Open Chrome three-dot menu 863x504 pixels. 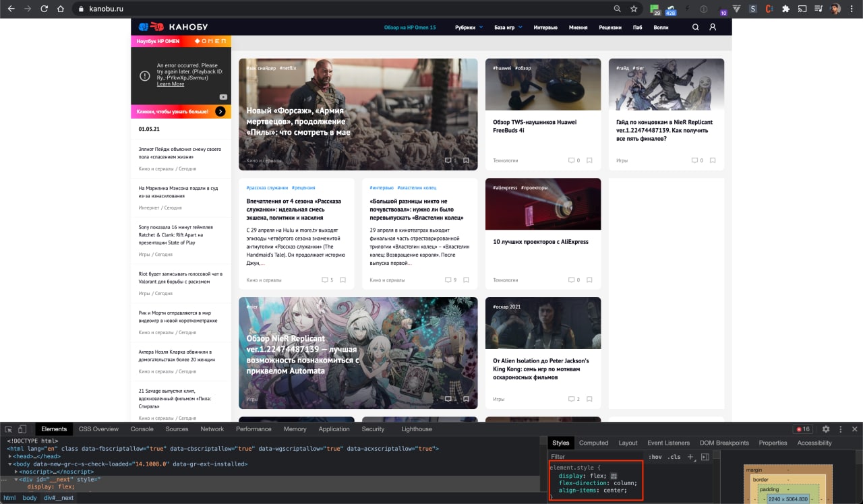coord(852,9)
